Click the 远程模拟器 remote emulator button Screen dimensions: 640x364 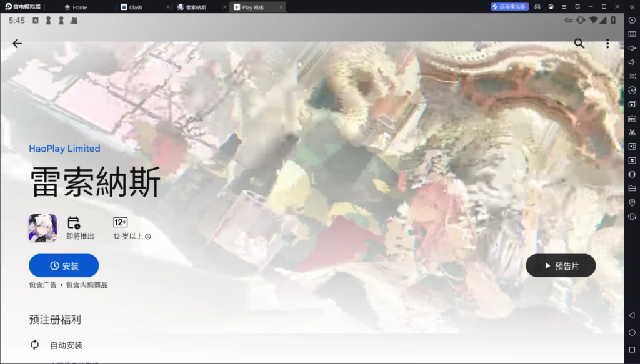(509, 6)
